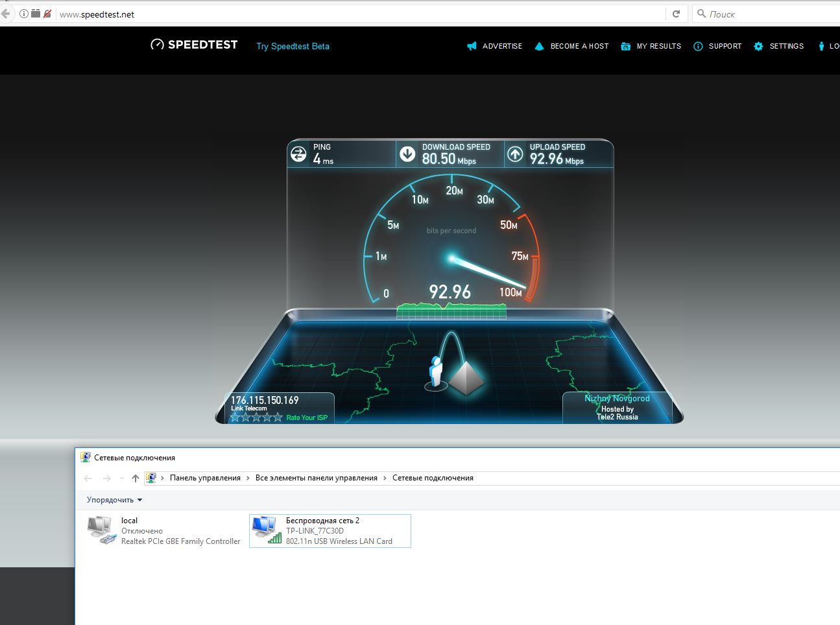Click Realtek PCIe GBE Family Controller text
Image resolution: width=840 pixels, height=625 pixels.
tap(180, 541)
